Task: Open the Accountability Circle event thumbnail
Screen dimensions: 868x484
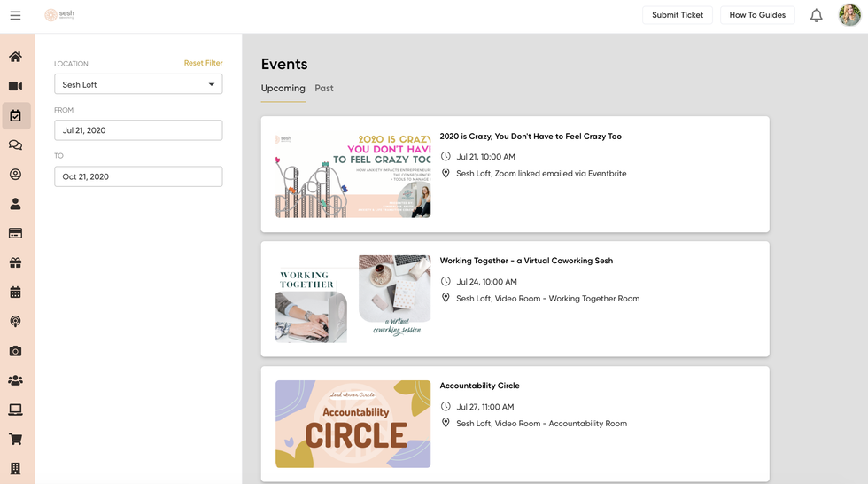Action: click(353, 424)
